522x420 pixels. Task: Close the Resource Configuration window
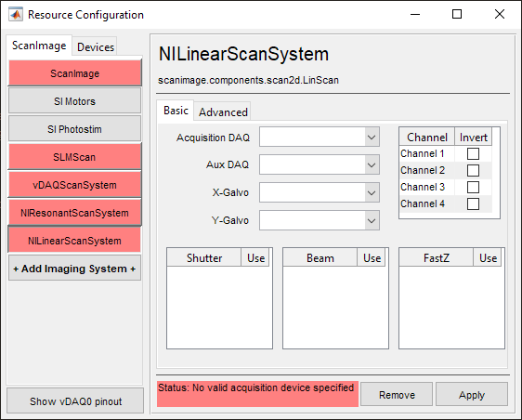point(500,14)
